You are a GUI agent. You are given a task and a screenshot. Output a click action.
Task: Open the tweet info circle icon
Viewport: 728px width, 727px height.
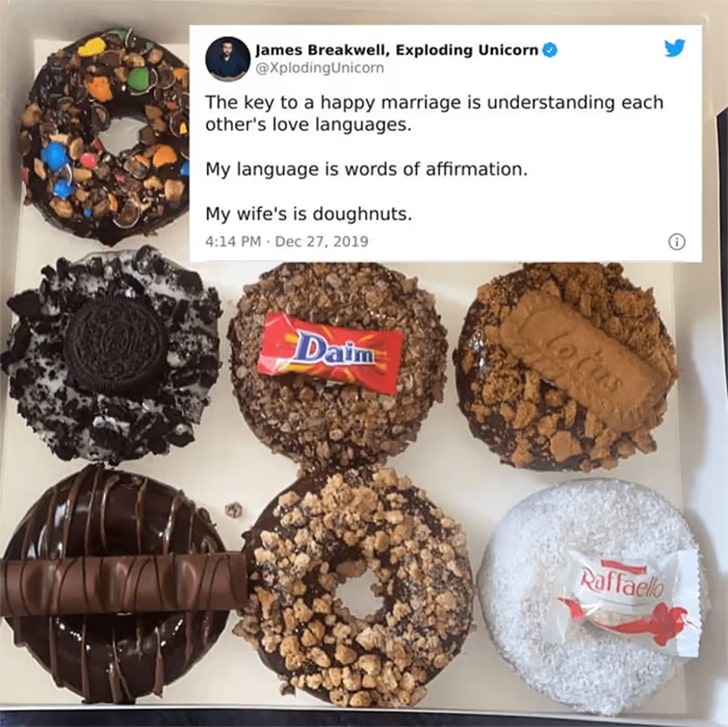[676, 242]
